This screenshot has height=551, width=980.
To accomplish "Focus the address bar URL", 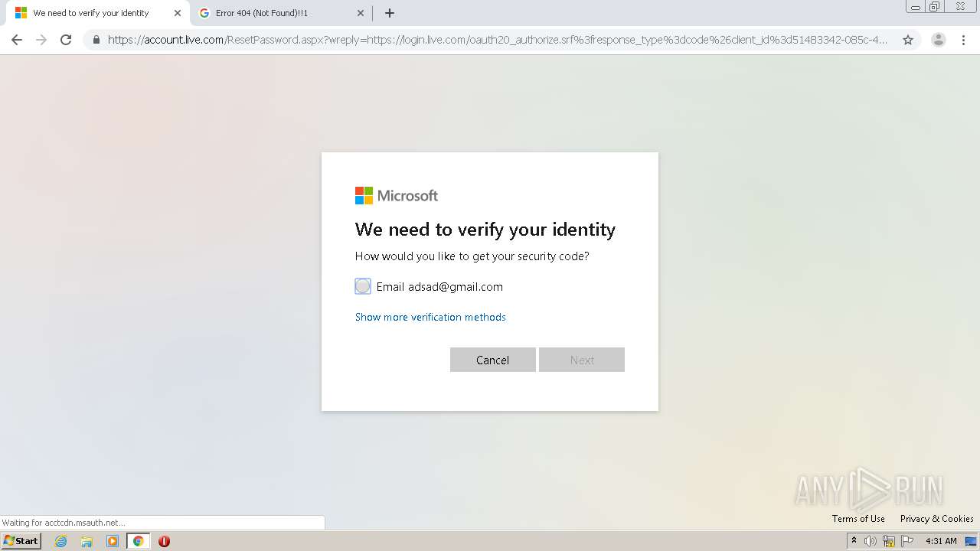I will point(498,40).
